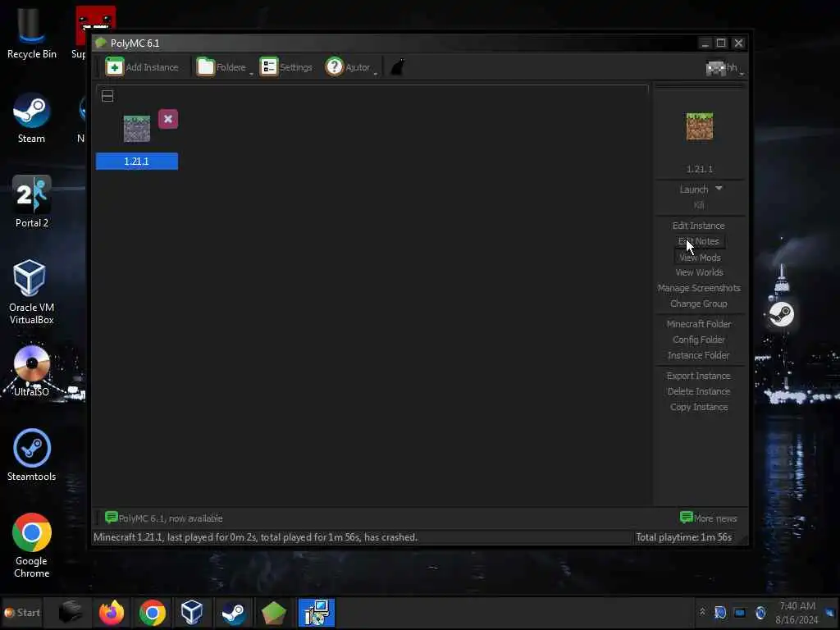Open the Help menu button

[x=350, y=67]
